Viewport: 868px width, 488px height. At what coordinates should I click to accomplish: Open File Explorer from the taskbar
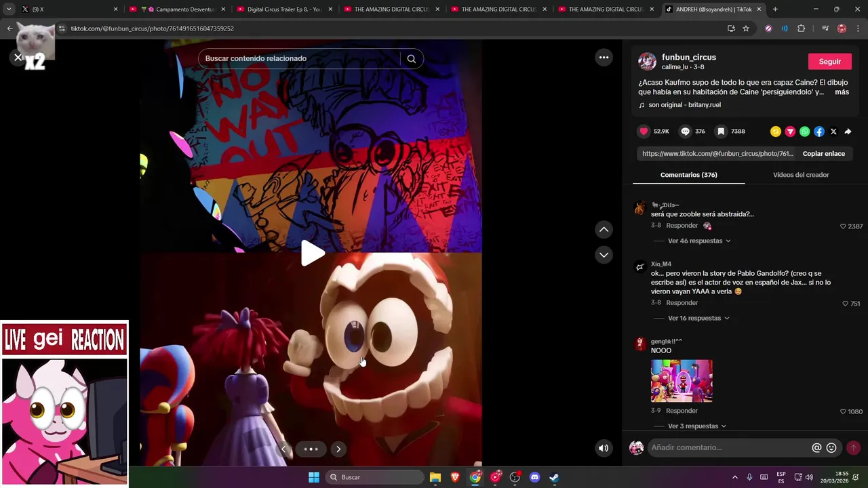435,477
